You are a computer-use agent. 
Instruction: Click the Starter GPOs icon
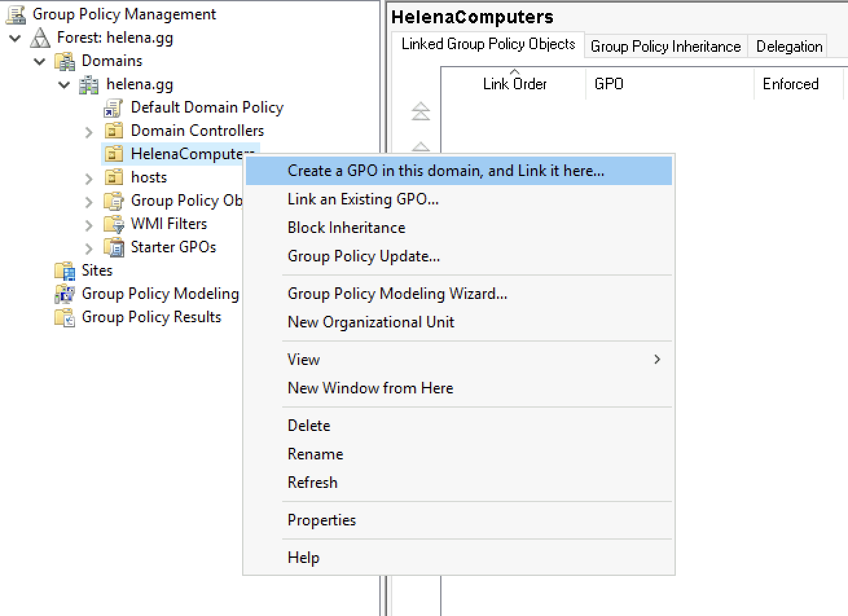click(114, 248)
